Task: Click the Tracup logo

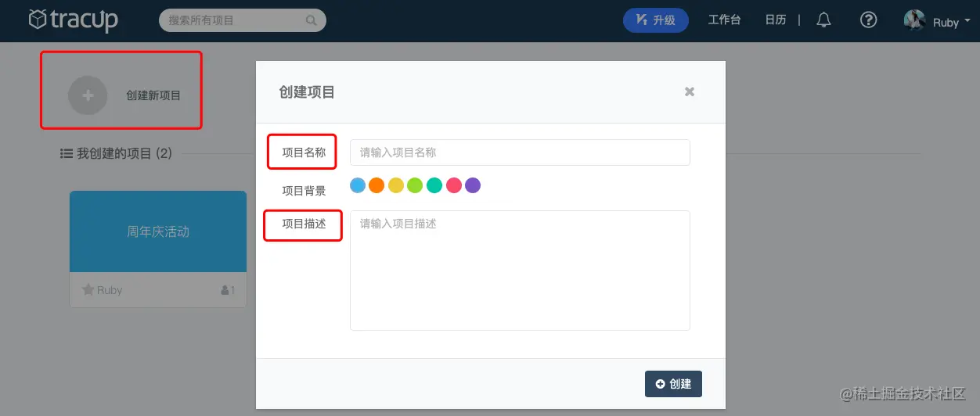Action: click(73, 20)
